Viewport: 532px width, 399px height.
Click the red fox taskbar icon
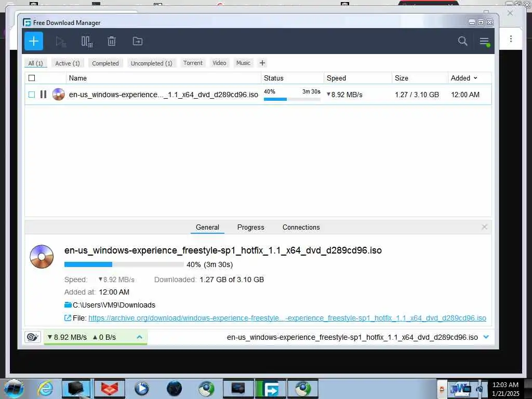tap(109, 389)
